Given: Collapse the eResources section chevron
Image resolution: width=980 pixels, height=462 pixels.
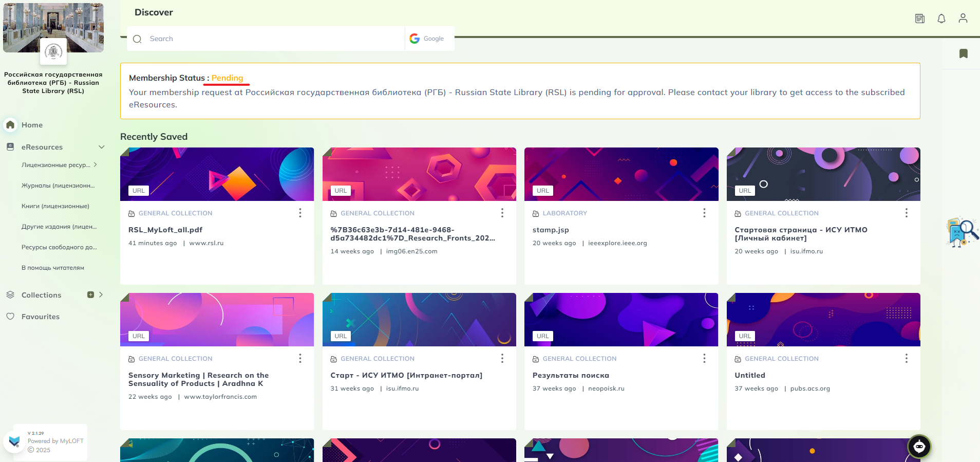Looking at the screenshot, I should click(x=101, y=147).
